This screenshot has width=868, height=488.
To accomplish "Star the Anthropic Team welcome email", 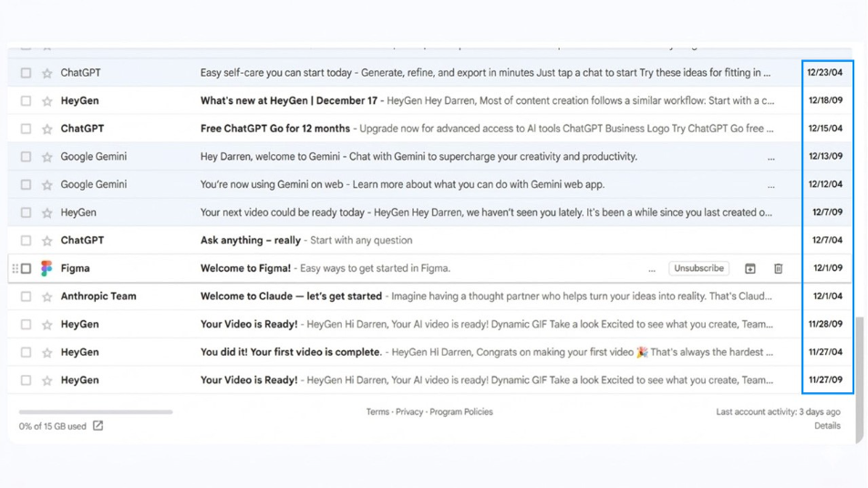I will [x=47, y=296].
